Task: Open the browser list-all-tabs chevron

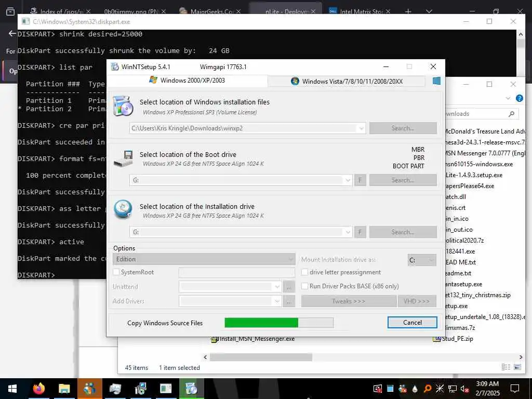Action: [429, 11]
